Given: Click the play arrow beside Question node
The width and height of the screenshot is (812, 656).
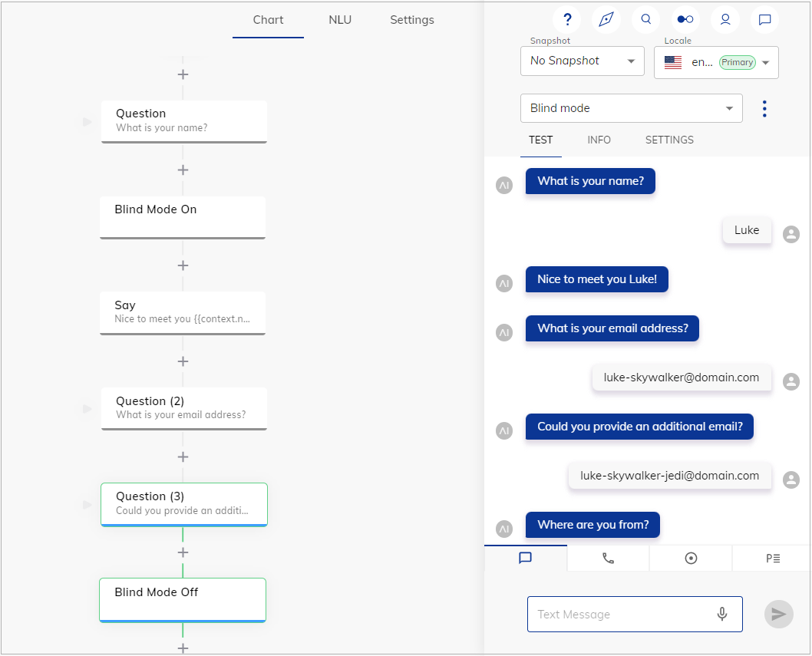Looking at the screenshot, I should [x=87, y=122].
